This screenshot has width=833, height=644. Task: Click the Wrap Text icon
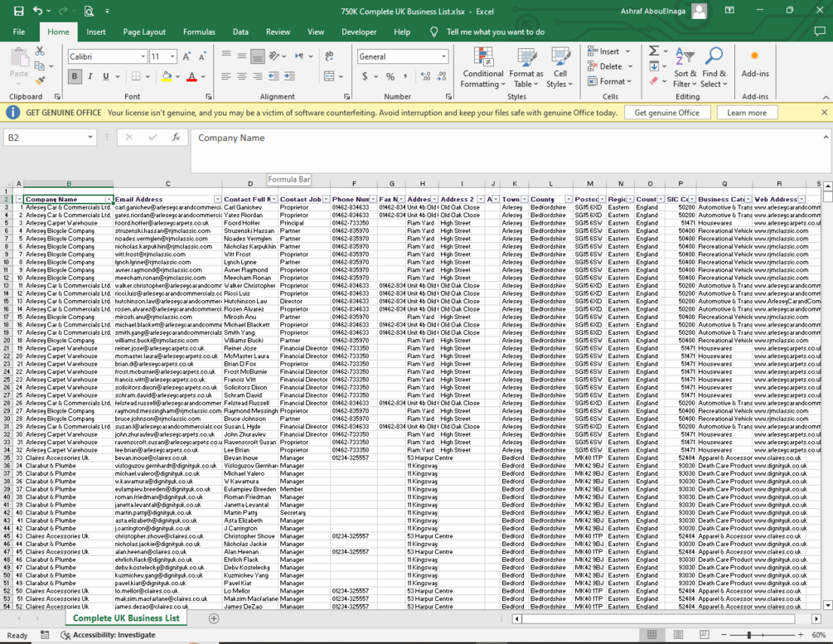[329, 56]
